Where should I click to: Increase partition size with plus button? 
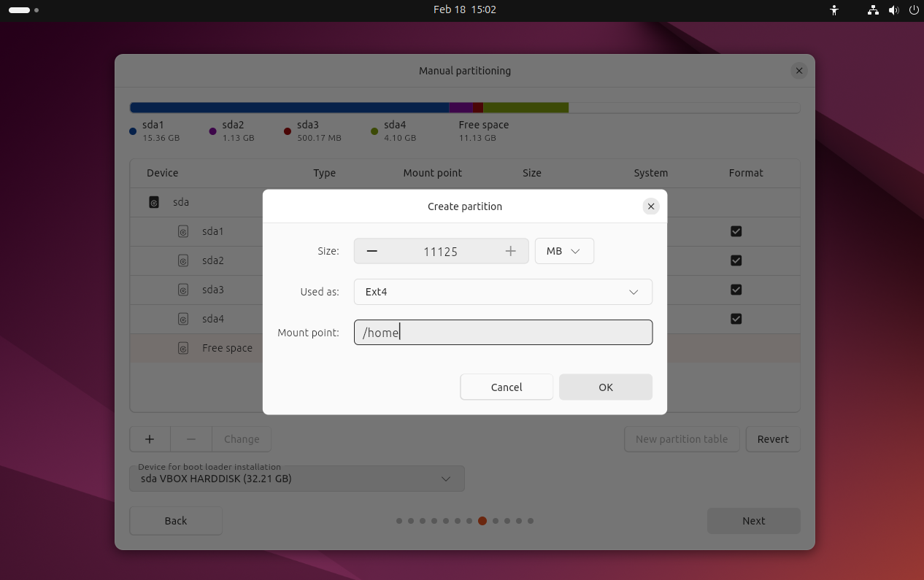click(511, 251)
